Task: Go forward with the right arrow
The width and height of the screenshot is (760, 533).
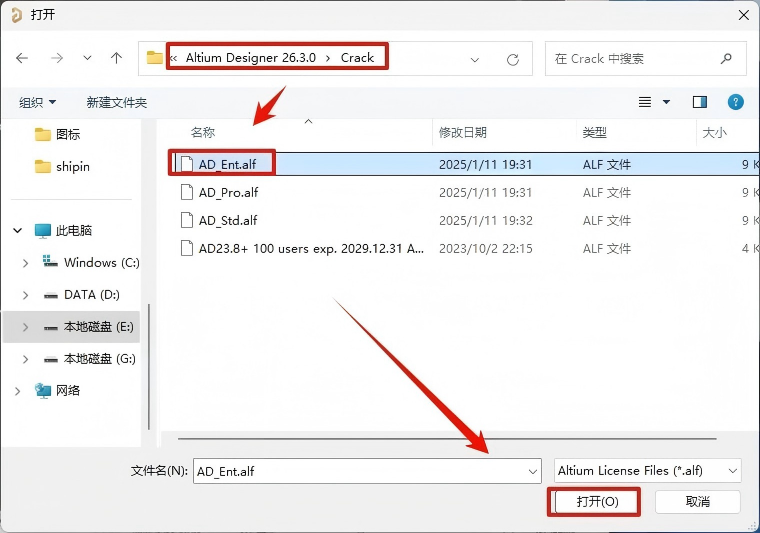Action: click(57, 59)
